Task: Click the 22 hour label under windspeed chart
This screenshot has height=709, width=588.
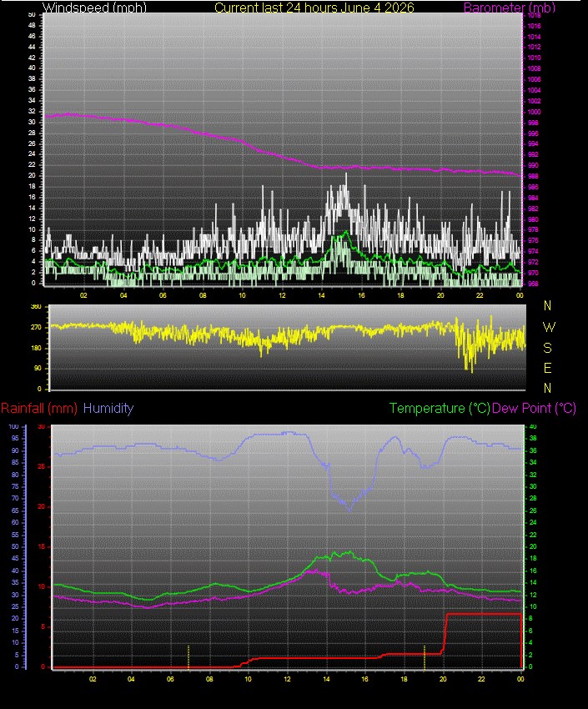Action: [480, 295]
